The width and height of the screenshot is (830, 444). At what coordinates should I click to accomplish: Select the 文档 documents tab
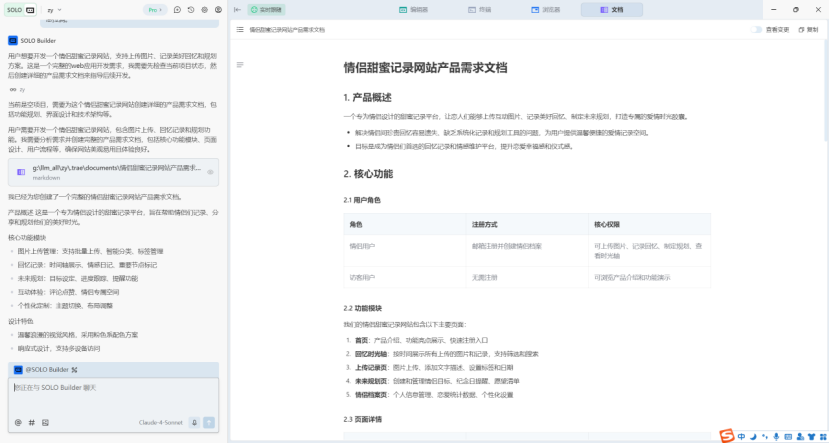point(611,10)
